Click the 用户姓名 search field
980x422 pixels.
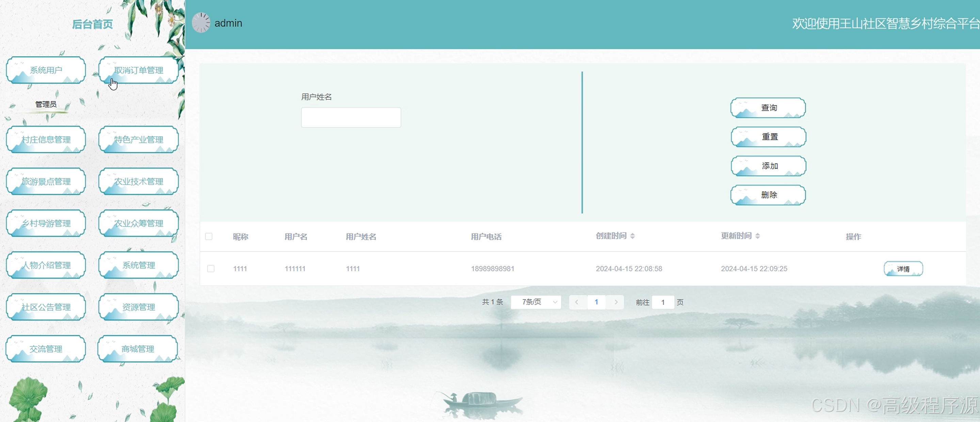[351, 117]
